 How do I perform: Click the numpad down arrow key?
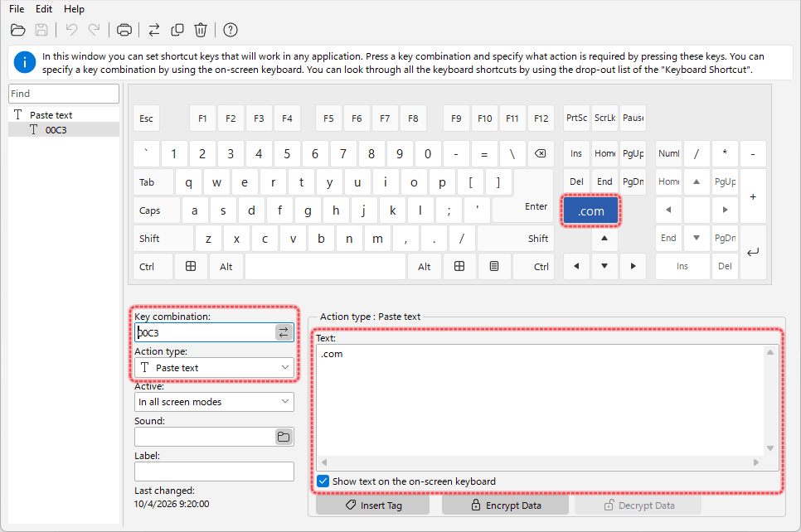[x=697, y=238]
